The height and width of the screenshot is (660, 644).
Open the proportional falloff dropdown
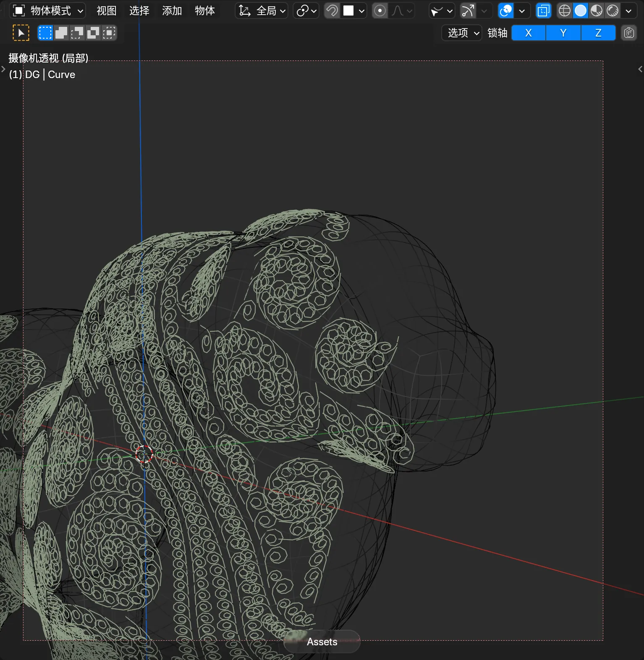point(402,10)
